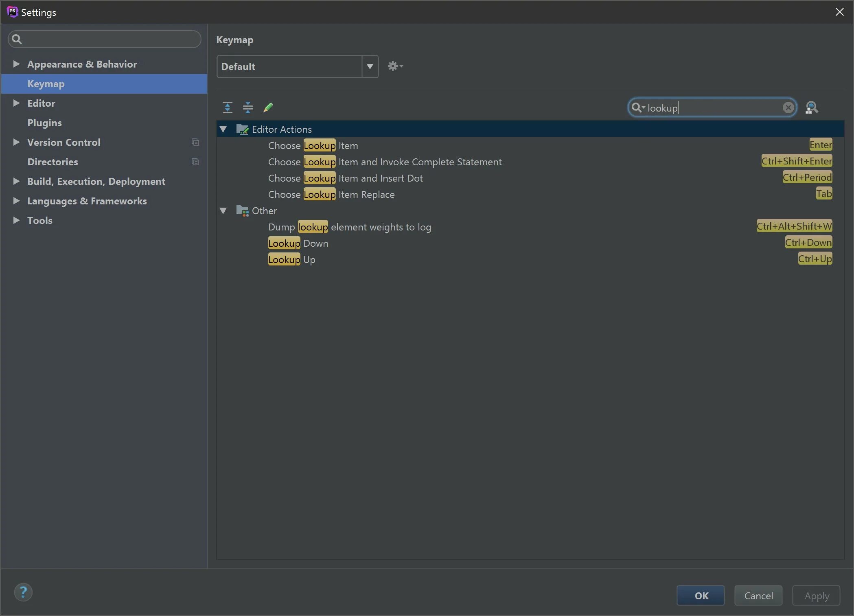Clear the lookup search text

788,107
